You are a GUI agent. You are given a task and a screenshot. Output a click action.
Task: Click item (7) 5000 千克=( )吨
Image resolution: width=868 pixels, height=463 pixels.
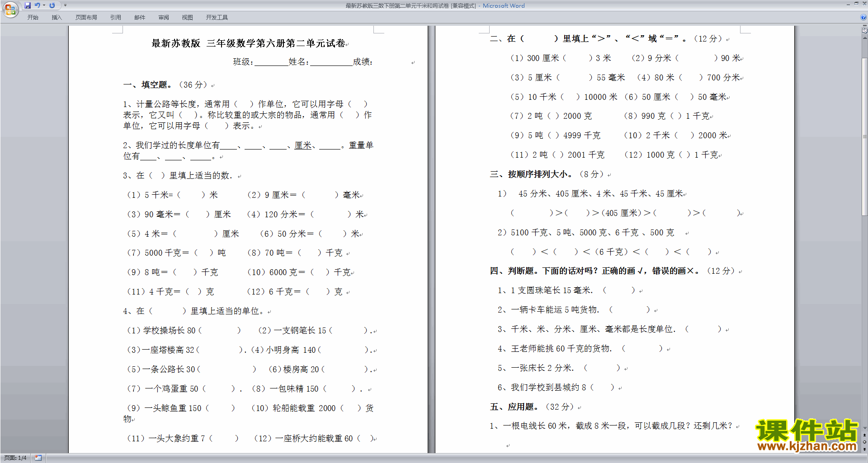tap(176, 253)
